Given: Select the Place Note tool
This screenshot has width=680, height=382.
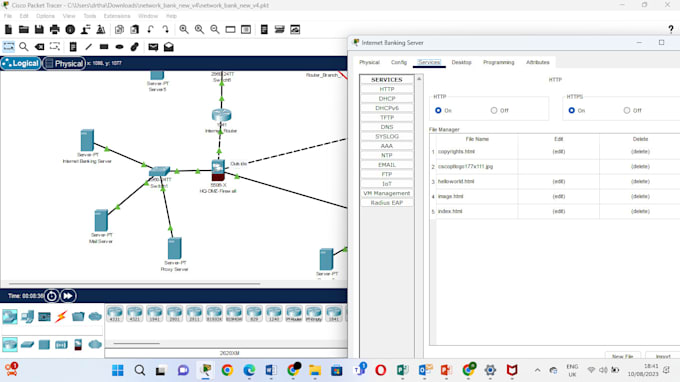Looking at the screenshot, I should click(73, 47).
